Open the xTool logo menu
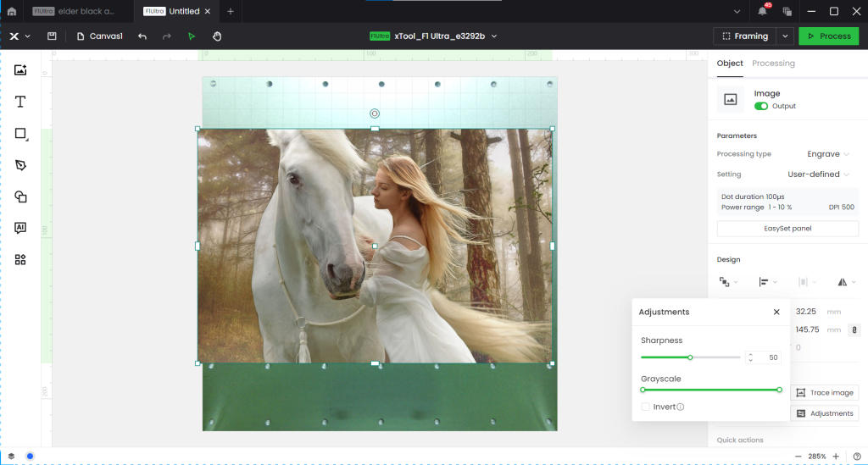The image size is (868, 465). point(19,36)
